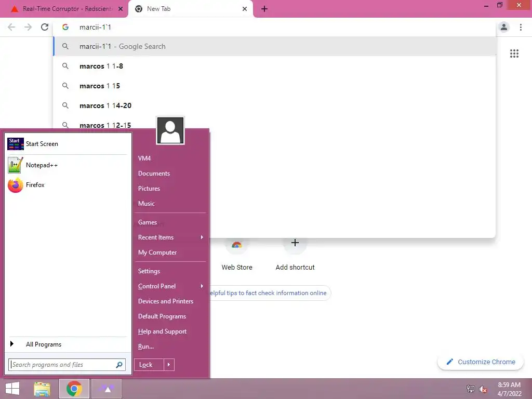Expand All Programs list
This screenshot has width=532, height=399.
tap(67, 344)
